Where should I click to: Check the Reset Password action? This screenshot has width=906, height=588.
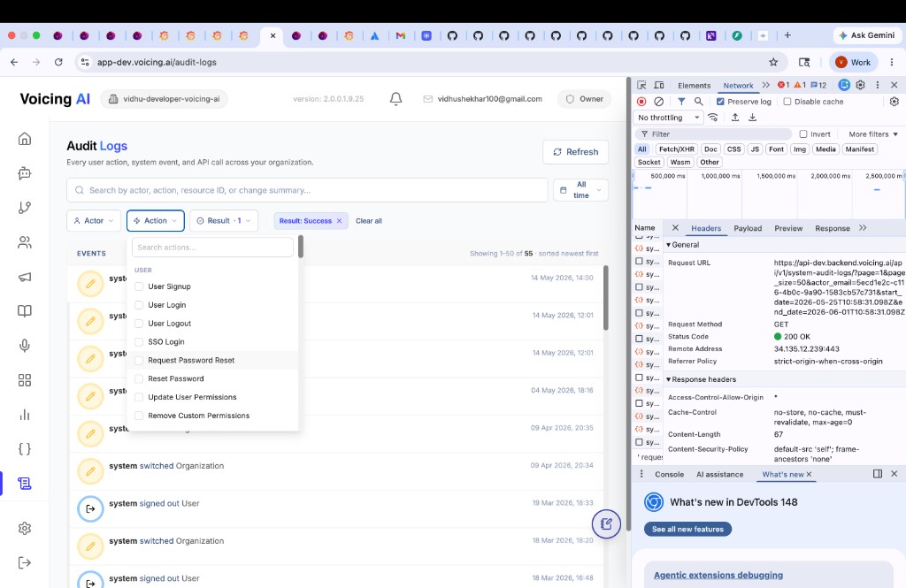[x=139, y=379]
